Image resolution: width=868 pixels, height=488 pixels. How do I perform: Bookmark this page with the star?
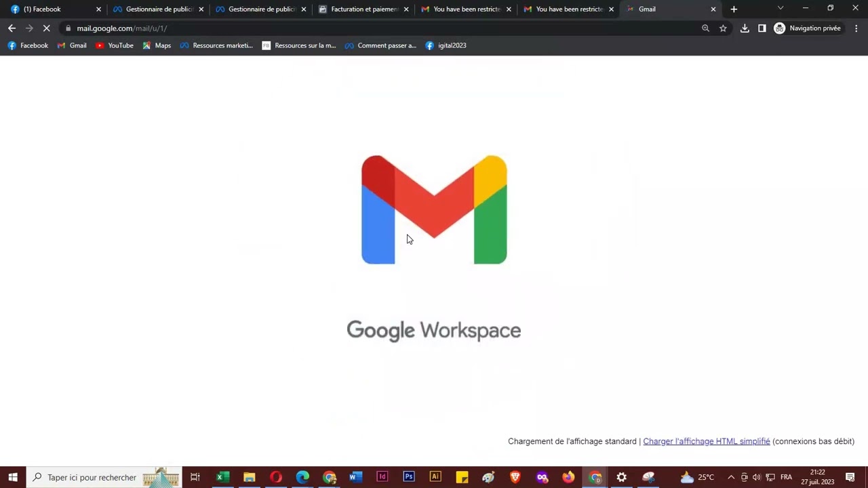723,28
